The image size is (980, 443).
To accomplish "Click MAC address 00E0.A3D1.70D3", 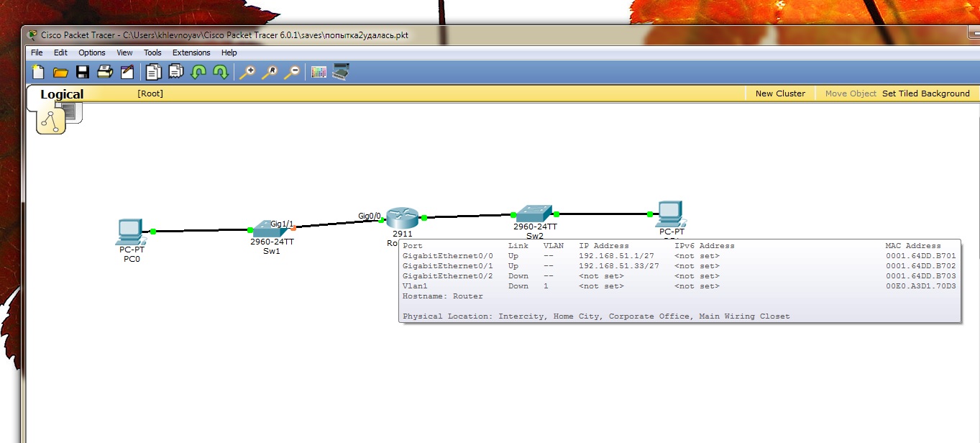I will click(921, 286).
